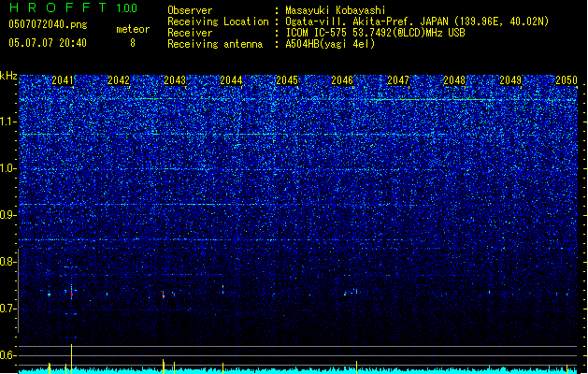Viewport: 588px width, 374px height.
Task: Click the 2043 time marker
Action: (175, 80)
